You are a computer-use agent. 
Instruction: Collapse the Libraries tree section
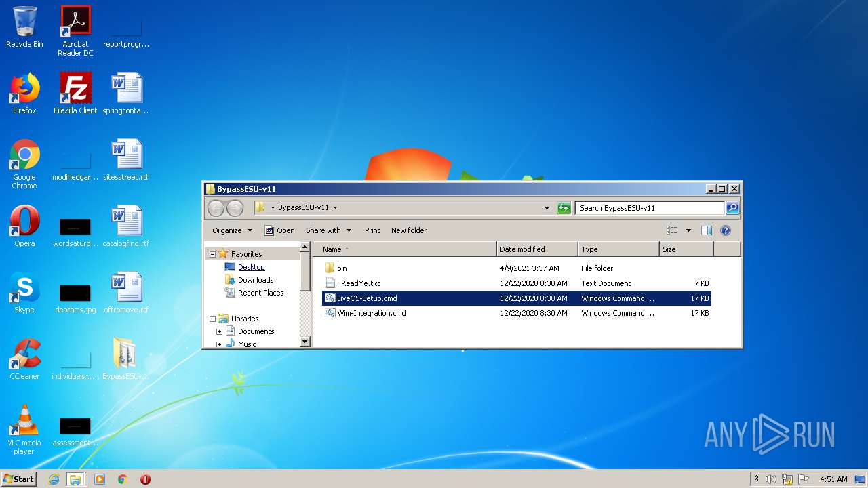coord(212,319)
